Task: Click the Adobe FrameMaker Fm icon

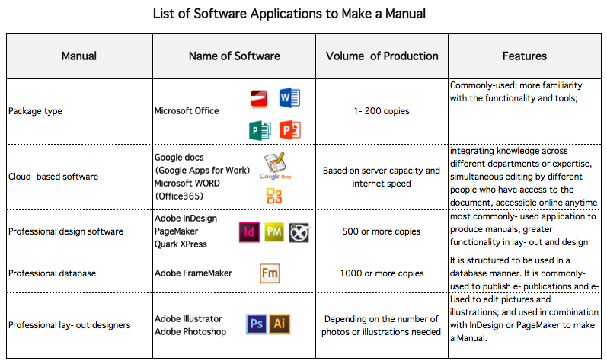Action: pyautogui.click(x=270, y=273)
